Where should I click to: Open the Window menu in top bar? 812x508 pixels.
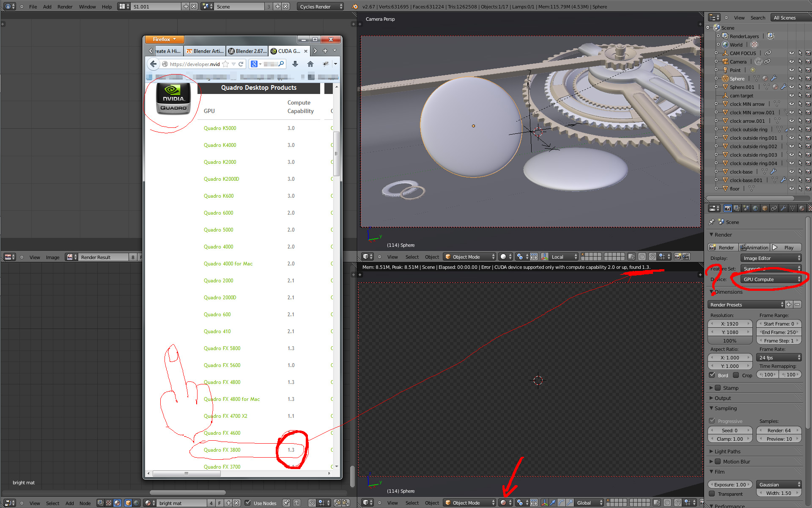[87, 6]
